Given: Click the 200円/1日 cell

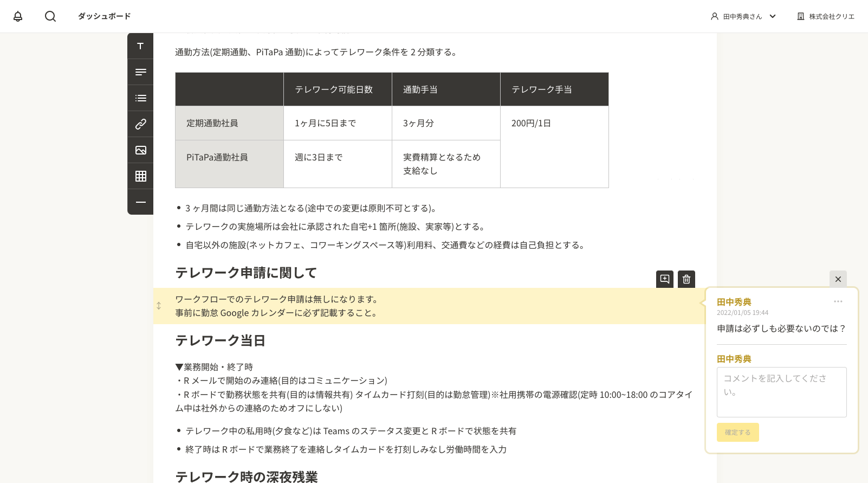Looking at the screenshot, I should click(554, 147).
